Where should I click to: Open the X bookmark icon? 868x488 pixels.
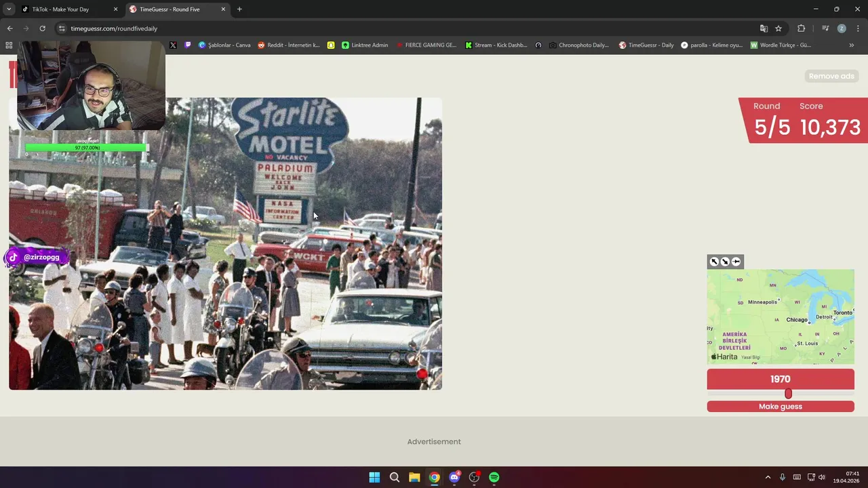pos(173,45)
